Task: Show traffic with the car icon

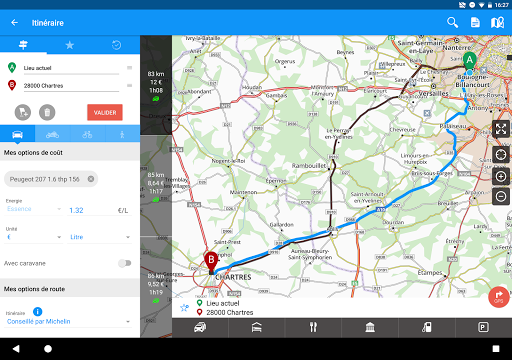Action: (200, 327)
